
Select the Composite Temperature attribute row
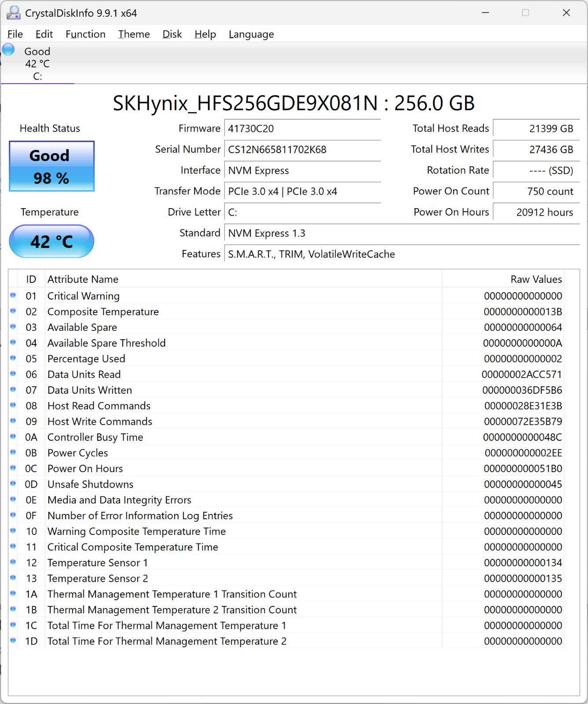286,312
